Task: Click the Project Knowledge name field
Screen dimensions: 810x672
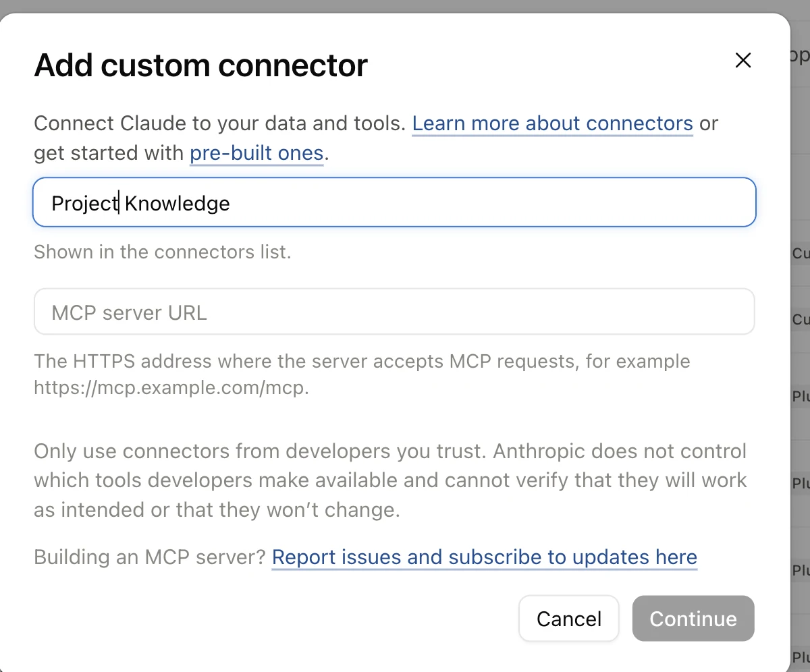Action: 394,202
